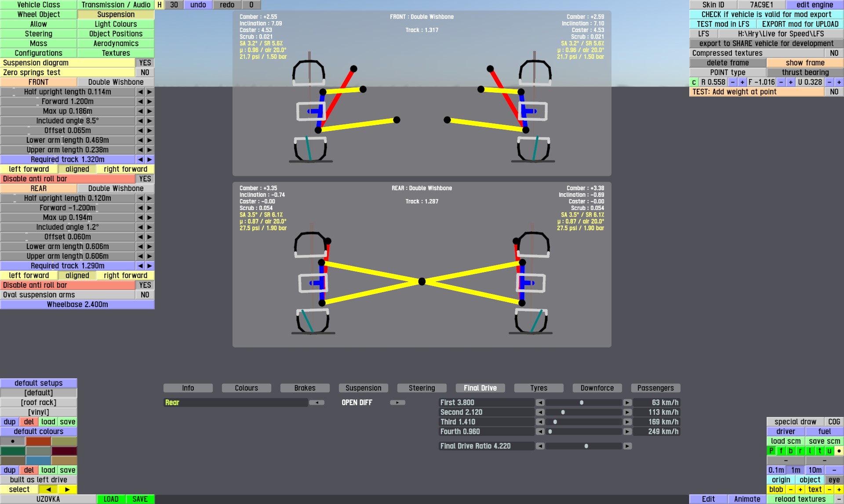Select the orange-red default colour swatch

[x=38, y=441]
